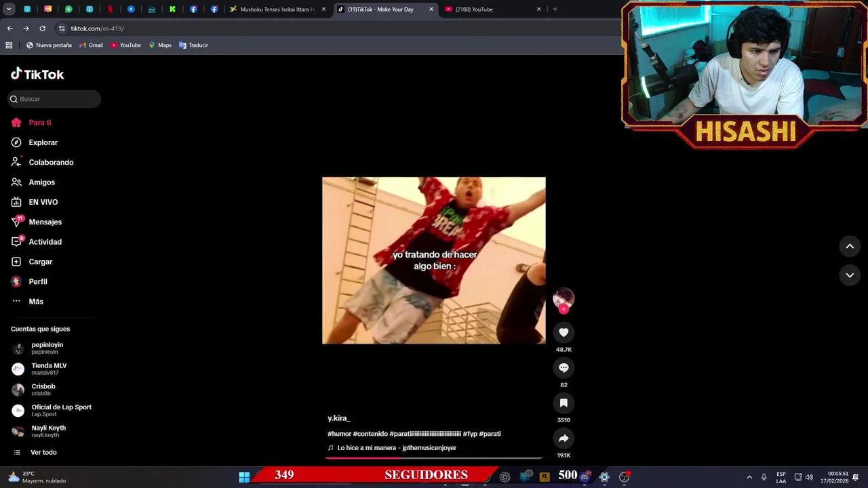
Task: Open the TikTok logo home link
Action: [37, 74]
